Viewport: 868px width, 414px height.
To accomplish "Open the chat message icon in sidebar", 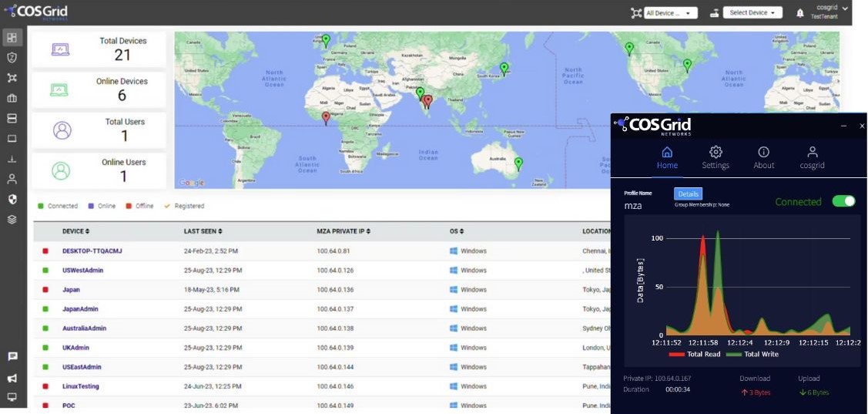I will 12,356.
